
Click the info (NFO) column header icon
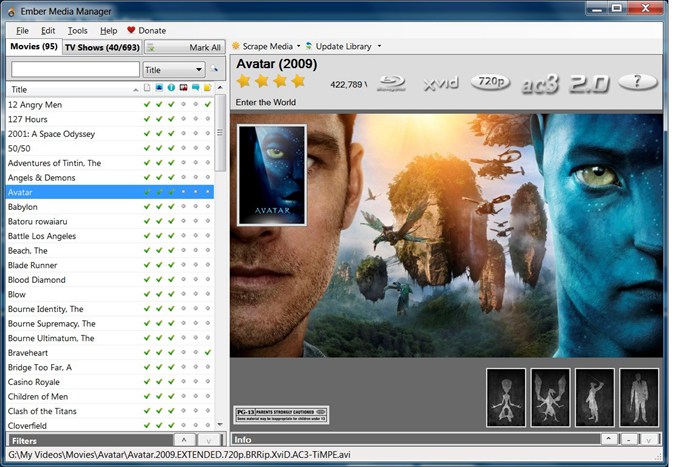(x=171, y=88)
